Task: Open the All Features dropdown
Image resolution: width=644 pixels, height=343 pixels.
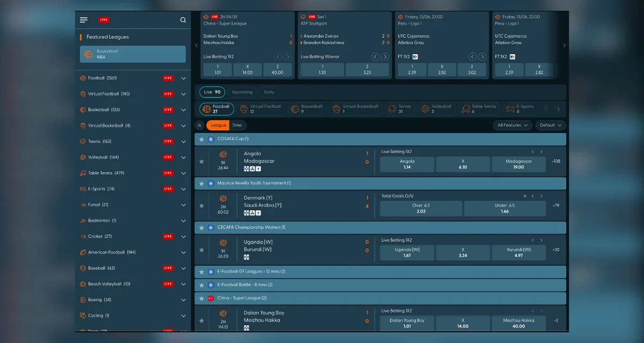Action: (513, 125)
